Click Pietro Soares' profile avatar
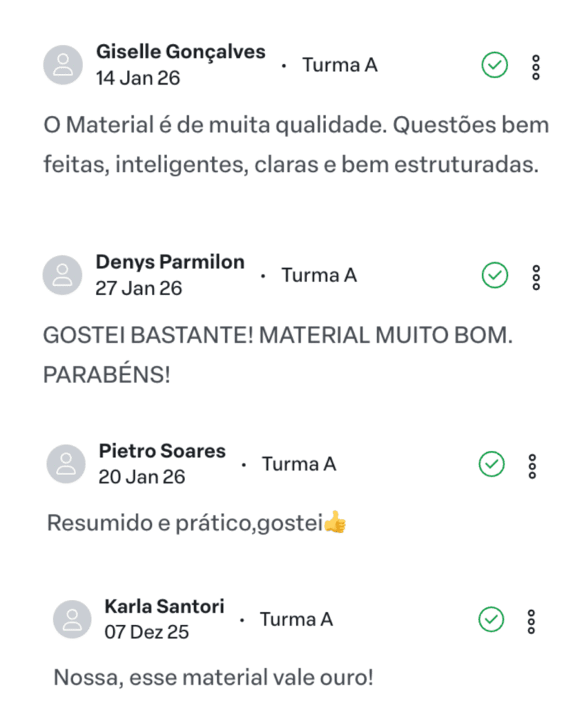582x728 pixels. [66, 464]
